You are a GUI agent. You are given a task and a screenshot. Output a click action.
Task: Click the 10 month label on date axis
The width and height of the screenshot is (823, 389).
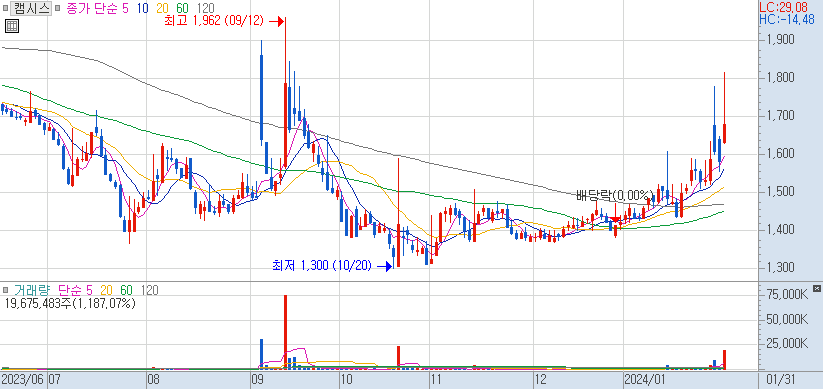click(x=346, y=379)
